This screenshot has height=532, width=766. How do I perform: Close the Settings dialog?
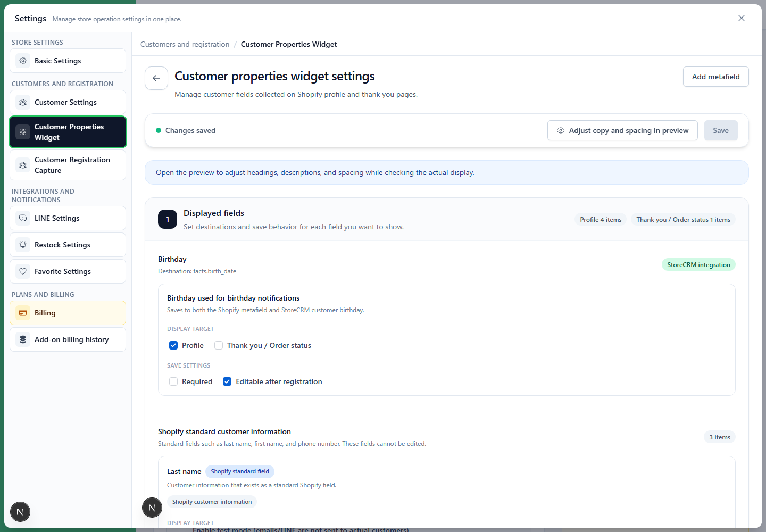pyautogui.click(x=742, y=18)
